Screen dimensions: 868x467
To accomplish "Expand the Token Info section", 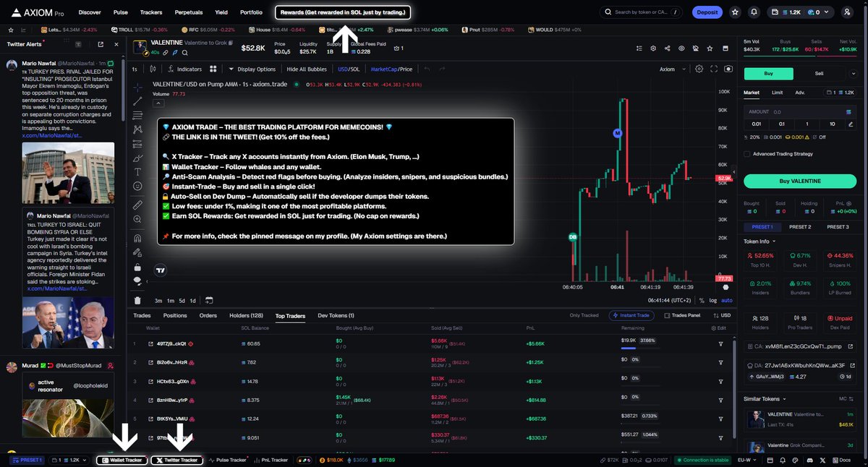I will (759, 241).
